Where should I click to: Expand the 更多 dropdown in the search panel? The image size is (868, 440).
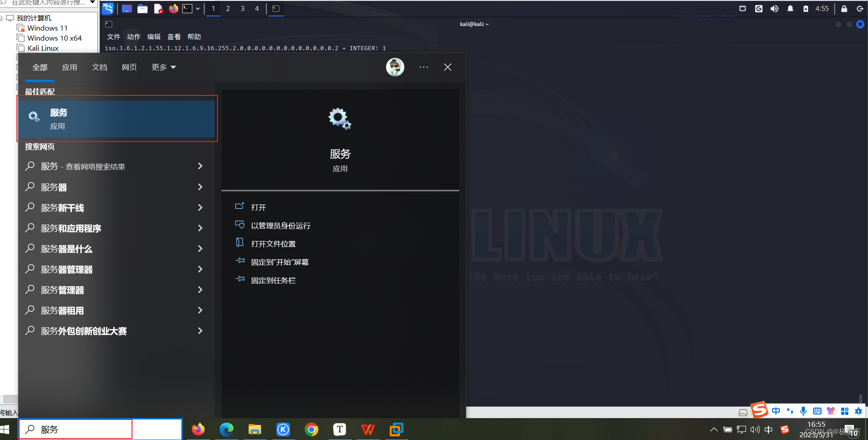[x=163, y=67]
